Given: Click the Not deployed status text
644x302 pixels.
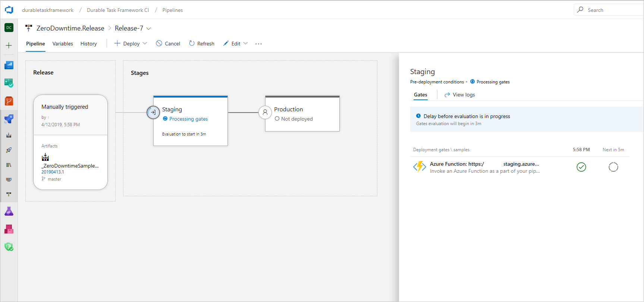Looking at the screenshot, I should tap(297, 119).
